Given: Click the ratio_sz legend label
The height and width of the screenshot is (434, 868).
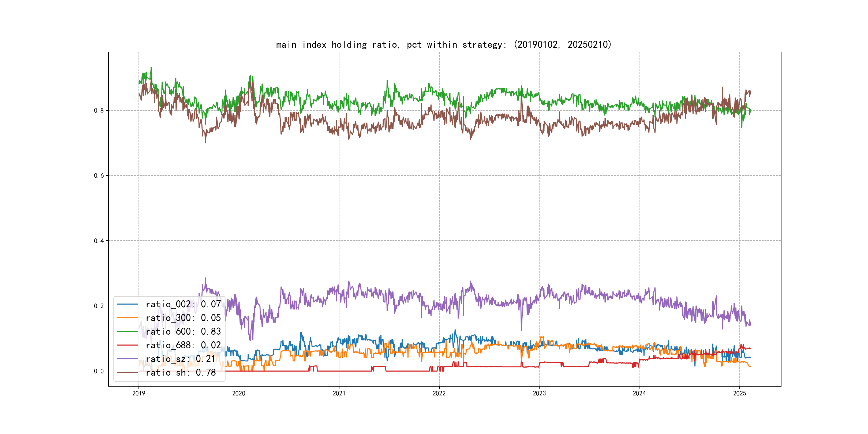Looking at the screenshot, I should [180, 359].
